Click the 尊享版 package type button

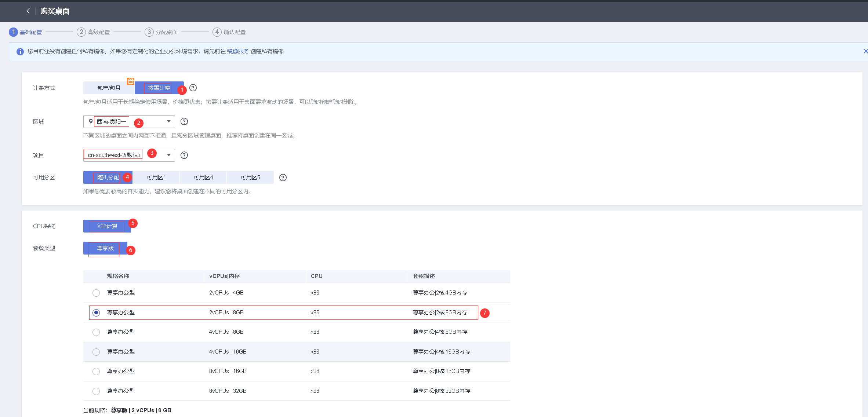105,248
